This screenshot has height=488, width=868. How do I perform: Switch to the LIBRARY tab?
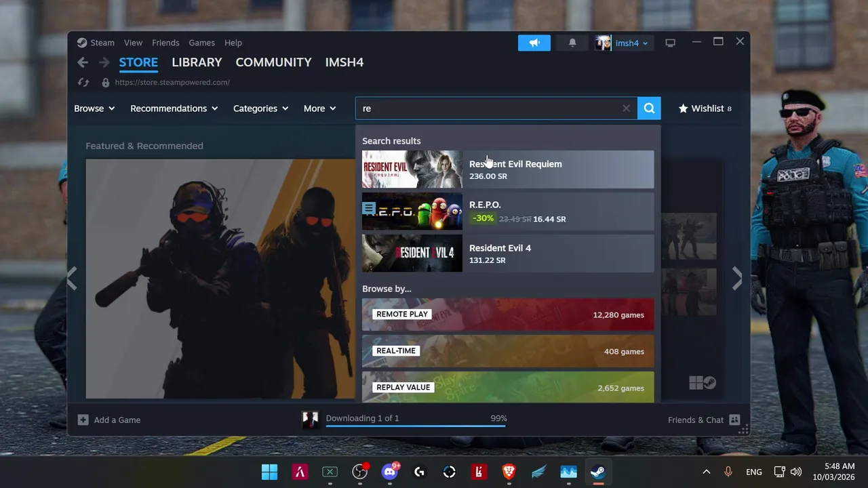pos(197,62)
